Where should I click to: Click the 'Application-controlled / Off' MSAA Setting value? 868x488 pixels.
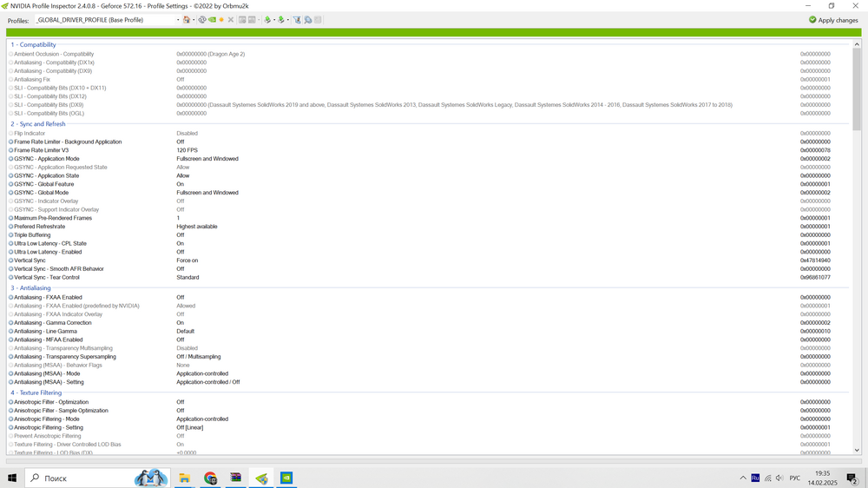coord(208,382)
